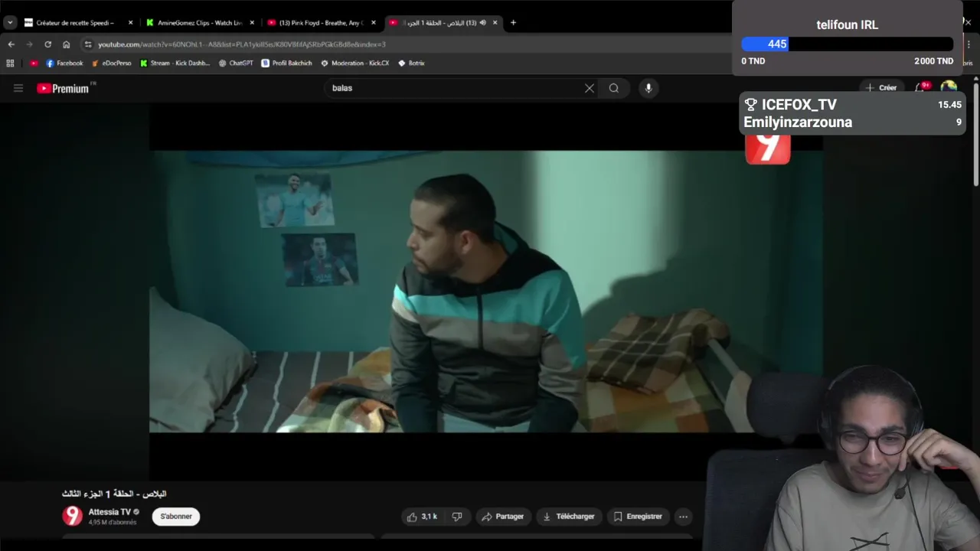Open the Profil Bakchich bookmark
The height and width of the screenshot is (551, 980).
click(x=287, y=64)
